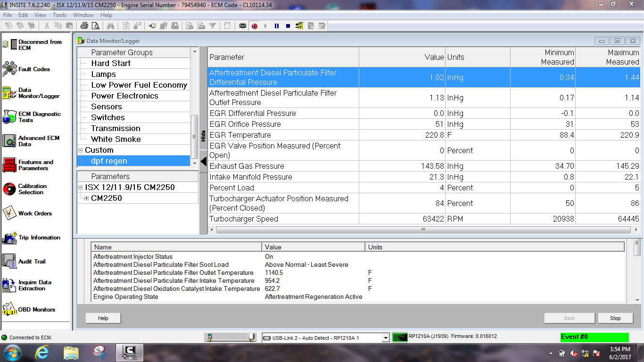Click Disconnect from ECM icon
644x362 pixels.
coord(9,45)
